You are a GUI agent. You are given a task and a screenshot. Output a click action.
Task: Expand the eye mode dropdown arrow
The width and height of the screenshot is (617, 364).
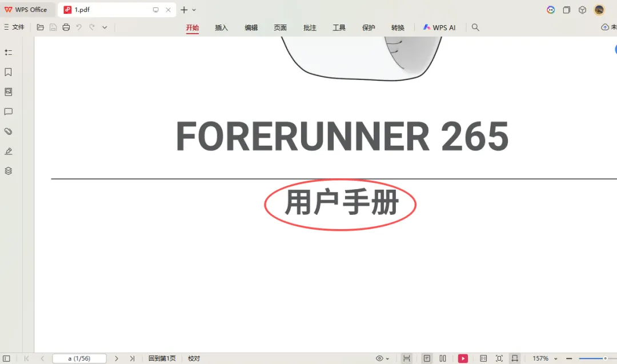(x=387, y=359)
